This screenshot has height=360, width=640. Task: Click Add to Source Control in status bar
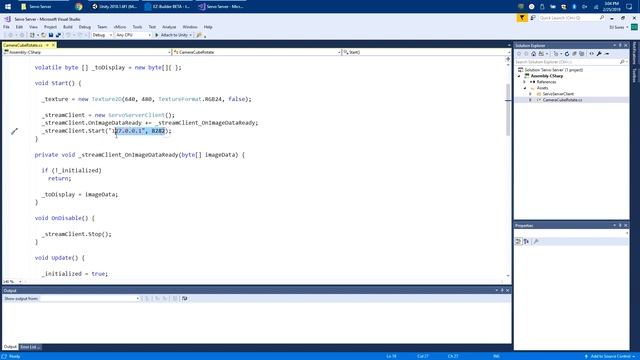610,356
